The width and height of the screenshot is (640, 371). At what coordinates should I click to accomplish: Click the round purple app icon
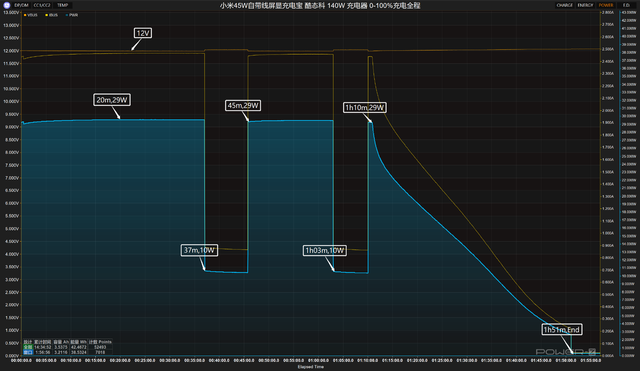pyautogui.click(x=7, y=5)
